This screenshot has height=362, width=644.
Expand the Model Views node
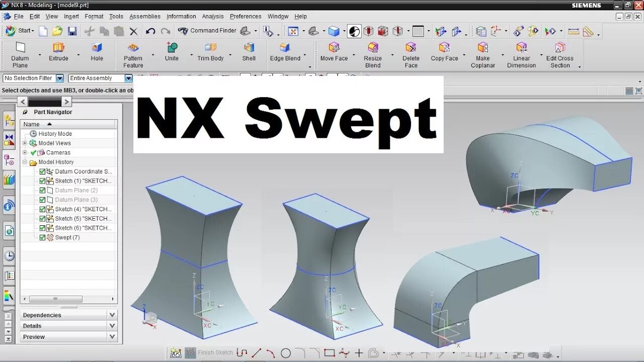coord(25,143)
